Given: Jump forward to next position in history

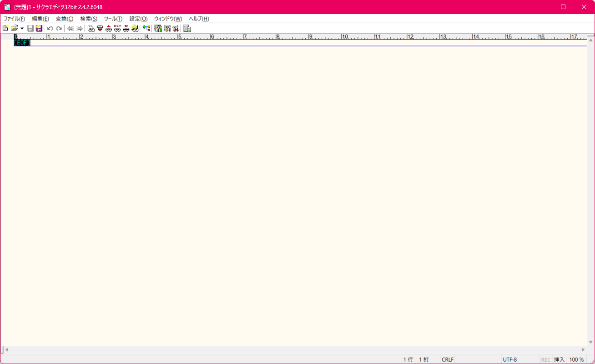Looking at the screenshot, I should click(x=80, y=28).
